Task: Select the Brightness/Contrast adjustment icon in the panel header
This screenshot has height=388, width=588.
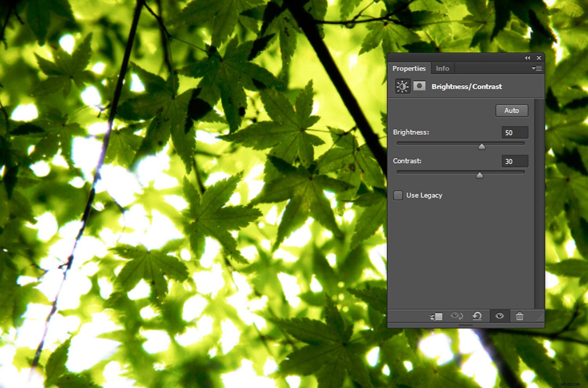Action: point(402,86)
